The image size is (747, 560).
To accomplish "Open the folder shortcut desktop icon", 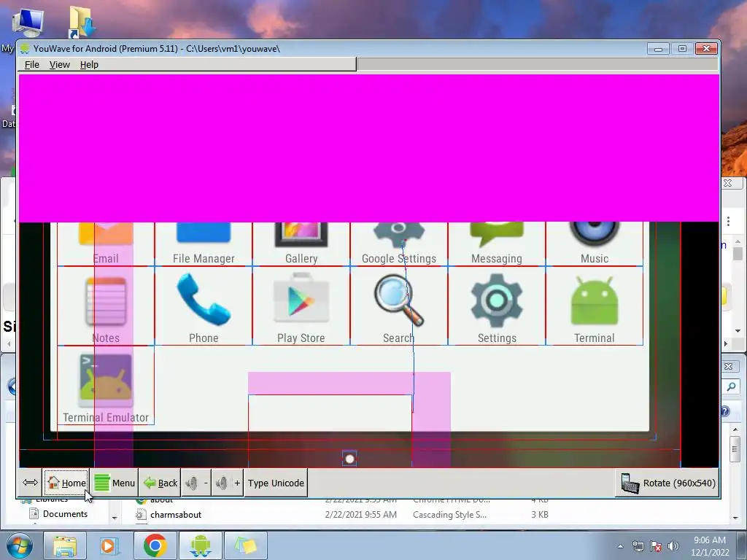I will [x=82, y=21].
